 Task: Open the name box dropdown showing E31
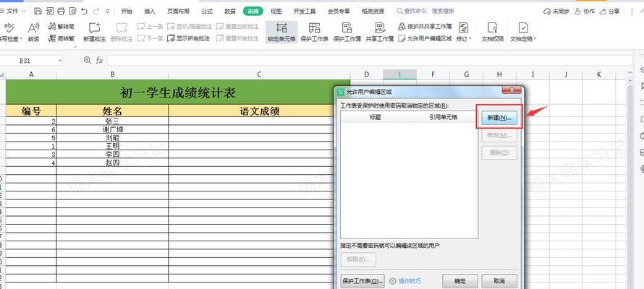pos(60,61)
